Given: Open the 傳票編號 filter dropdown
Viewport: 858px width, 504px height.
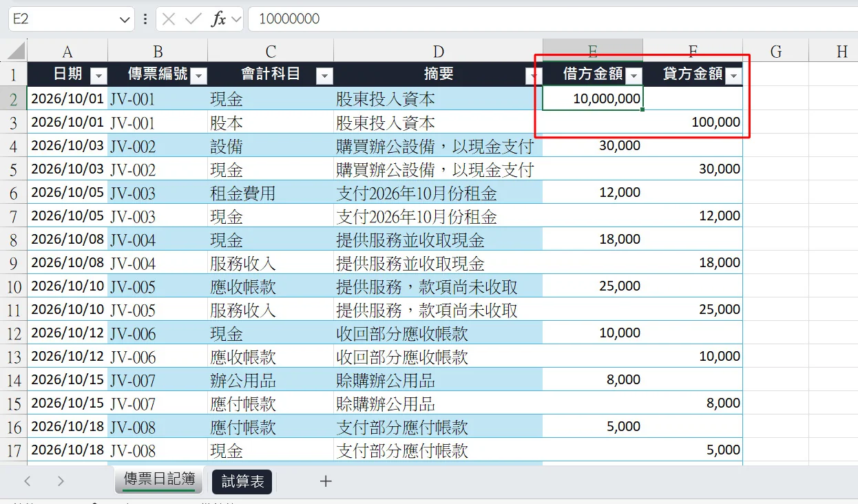Looking at the screenshot, I should point(198,75).
